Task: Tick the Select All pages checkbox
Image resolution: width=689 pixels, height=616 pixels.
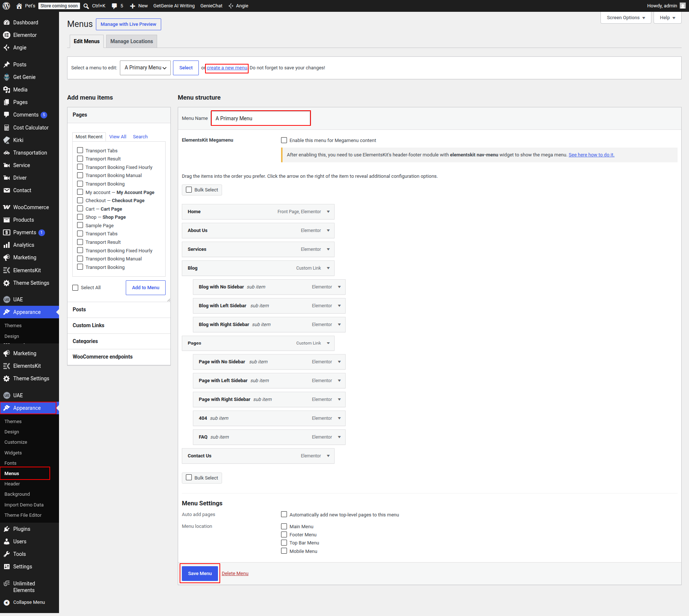Action: tap(75, 288)
